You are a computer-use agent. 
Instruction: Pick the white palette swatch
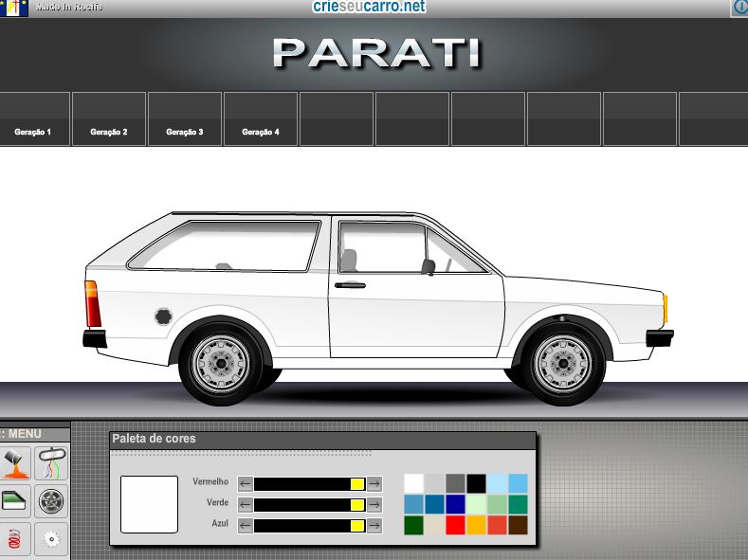coord(413,483)
